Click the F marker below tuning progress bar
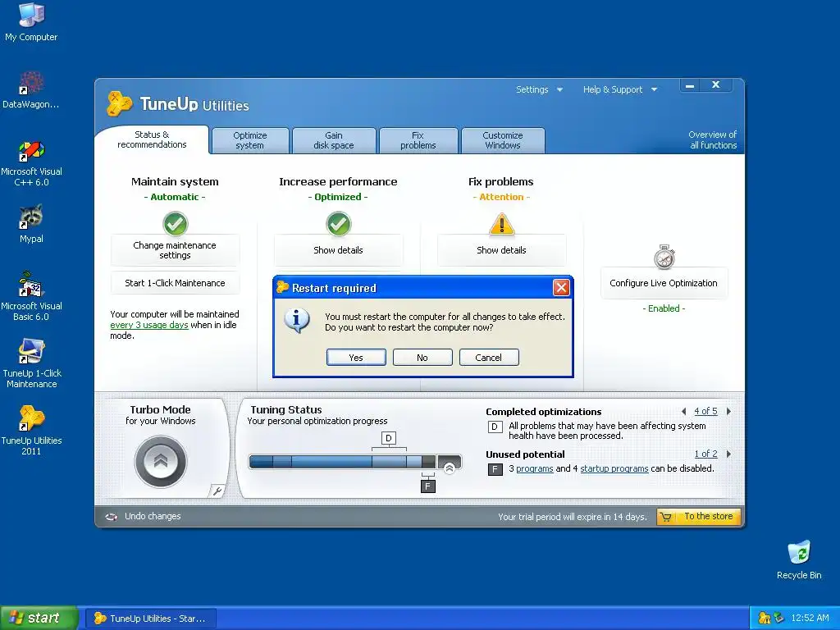Screen dimensions: 840x630 (427, 486)
